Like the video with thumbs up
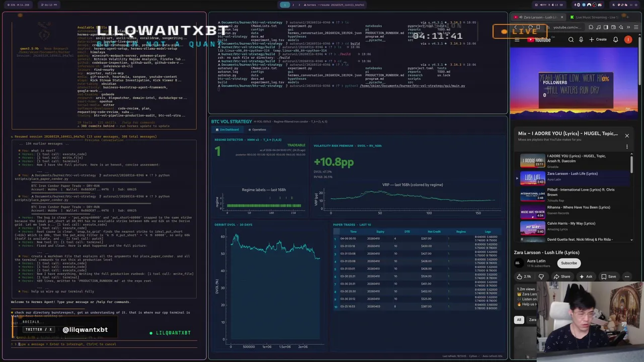 523,277
